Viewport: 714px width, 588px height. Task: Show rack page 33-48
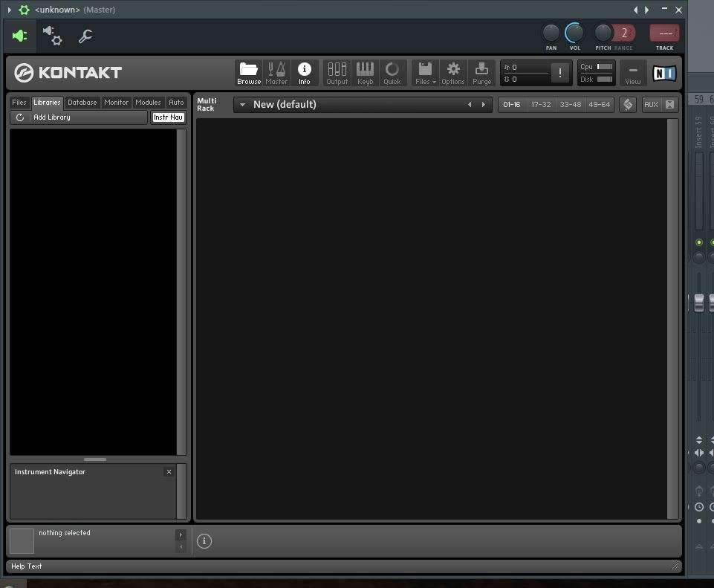point(570,104)
